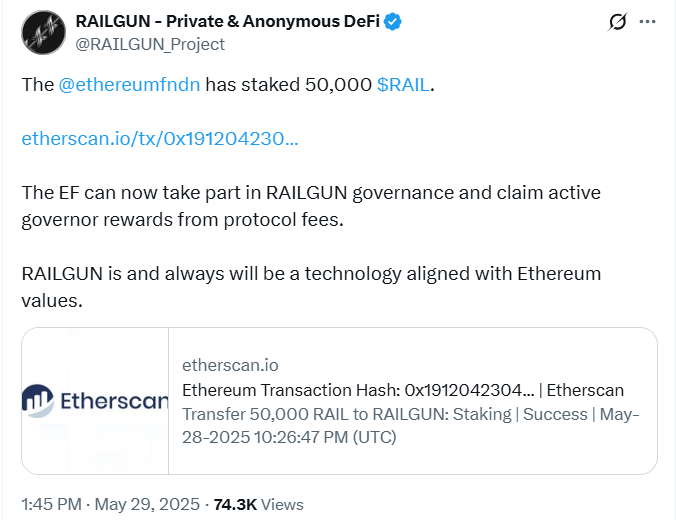Open the 1:45 PM timestamp

[51, 504]
